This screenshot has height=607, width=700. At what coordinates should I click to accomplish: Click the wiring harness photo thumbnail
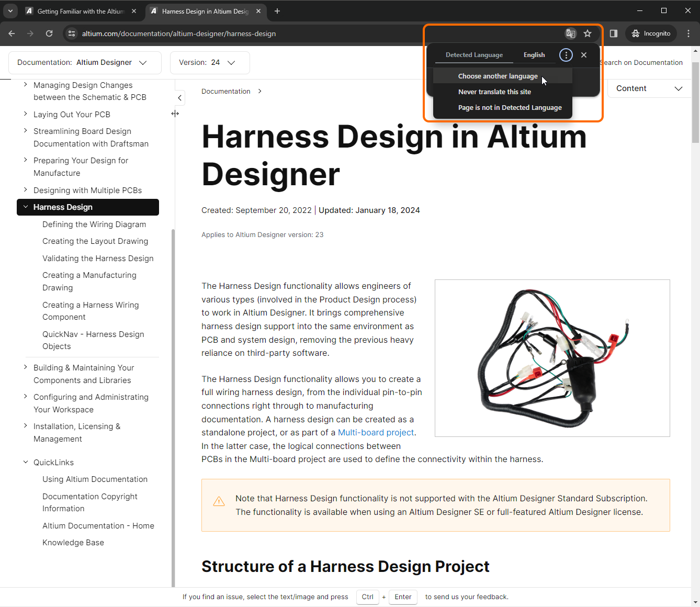(x=552, y=358)
